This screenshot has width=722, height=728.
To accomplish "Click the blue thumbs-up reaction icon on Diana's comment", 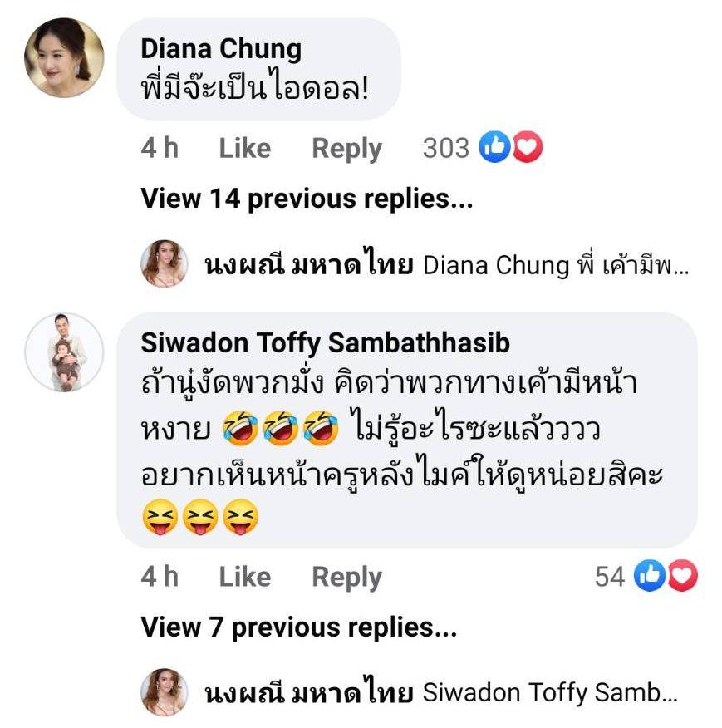I will coord(495,149).
